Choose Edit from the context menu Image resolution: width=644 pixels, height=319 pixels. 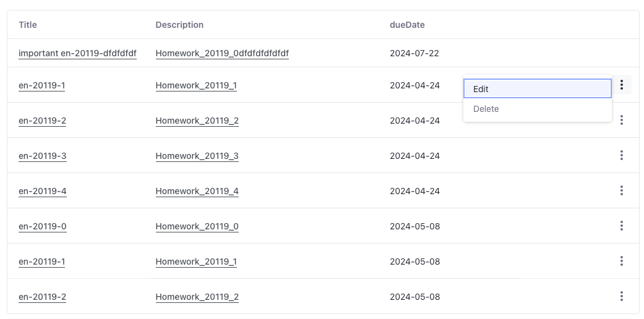(537, 89)
